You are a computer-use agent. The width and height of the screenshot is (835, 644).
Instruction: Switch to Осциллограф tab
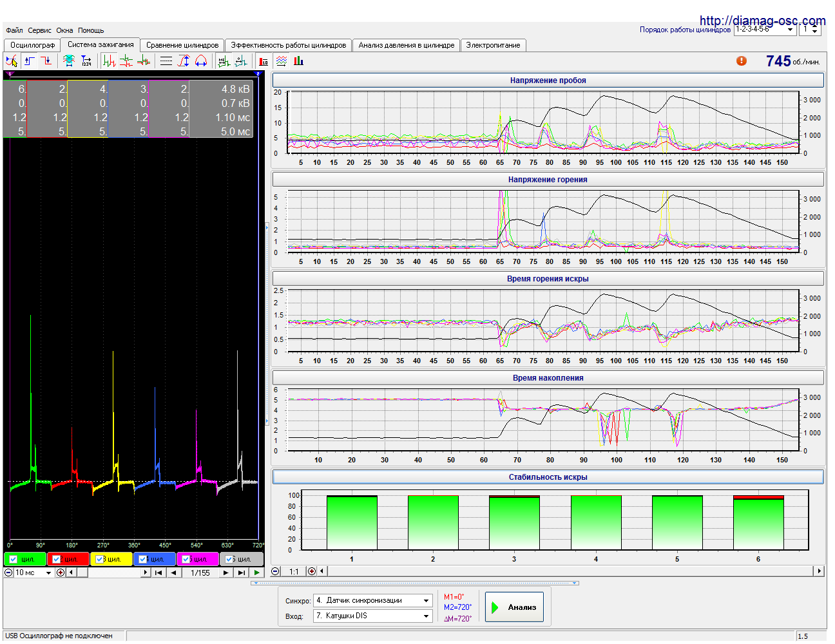[32, 45]
